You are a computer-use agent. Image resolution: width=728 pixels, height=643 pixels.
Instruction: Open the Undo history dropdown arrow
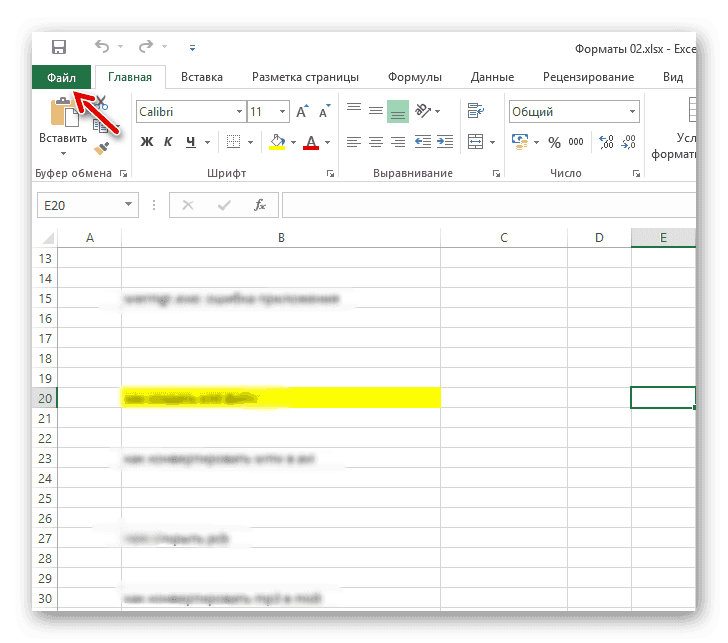(121, 47)
